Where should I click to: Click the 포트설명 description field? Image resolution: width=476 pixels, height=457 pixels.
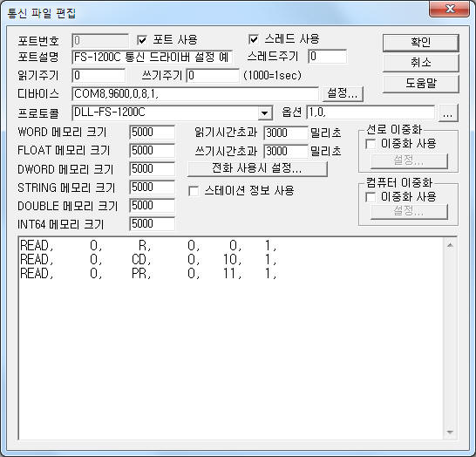coord(153,58)
